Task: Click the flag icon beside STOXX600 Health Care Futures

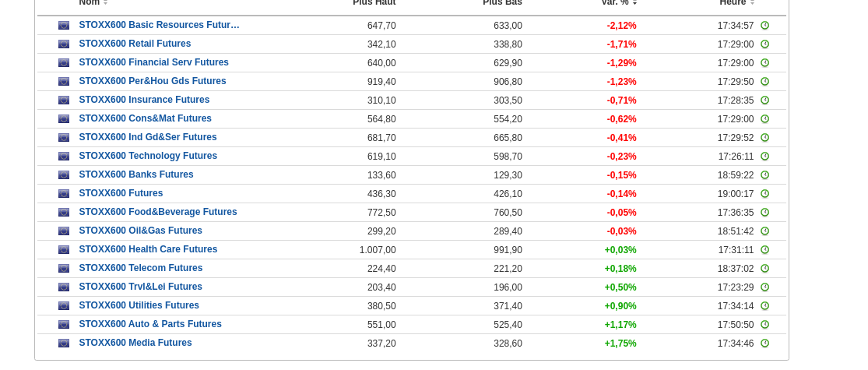Action: coord(64,250)
